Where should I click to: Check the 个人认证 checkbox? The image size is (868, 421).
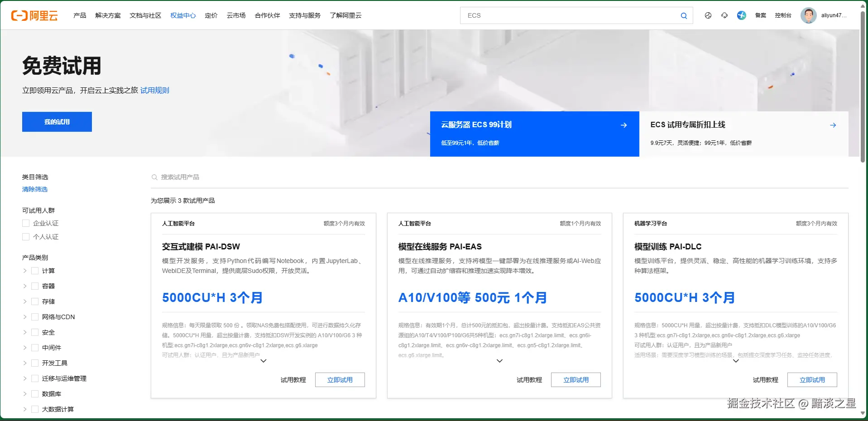coord(26,237)
